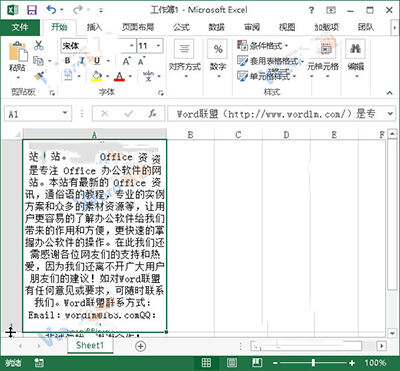The height and width of the screenshot is (371, 400).
Task: Click the Save icon in quick access toolbar
Action: click(x=32, y=10)
